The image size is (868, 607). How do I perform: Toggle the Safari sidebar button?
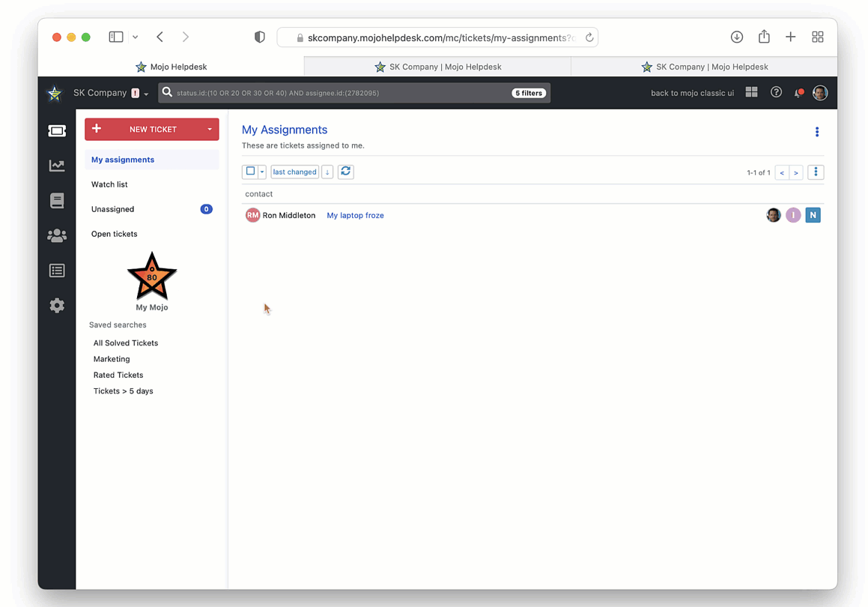click(116, 37)
